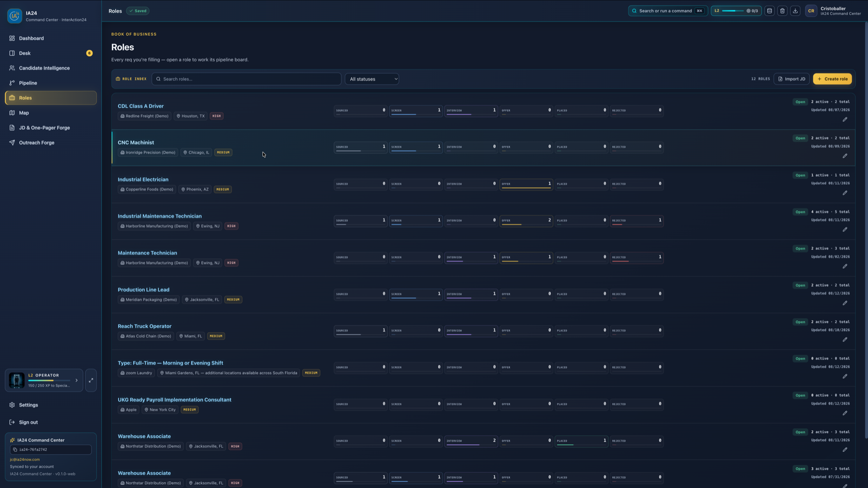Image resolution: width=868 pixels, height=488 pixels.
Task: Click the Interview cell for Reach Truck Operator
Action: click(471, 331)
